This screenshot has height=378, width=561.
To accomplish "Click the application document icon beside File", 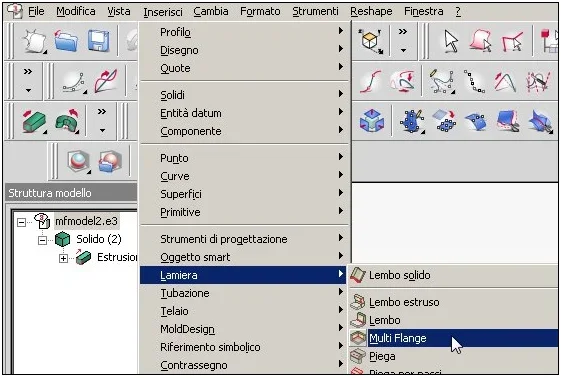I will 15,11.
